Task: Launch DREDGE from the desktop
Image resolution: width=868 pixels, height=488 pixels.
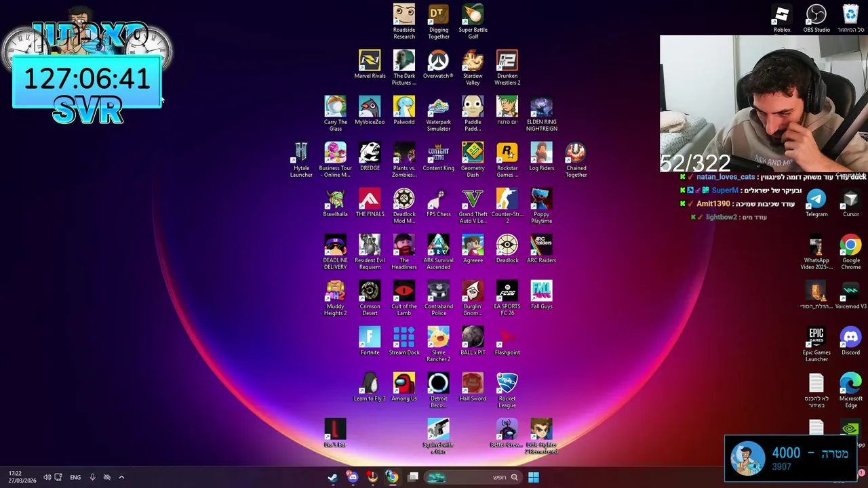Action: pyautogui.click(x=370, y=157)
